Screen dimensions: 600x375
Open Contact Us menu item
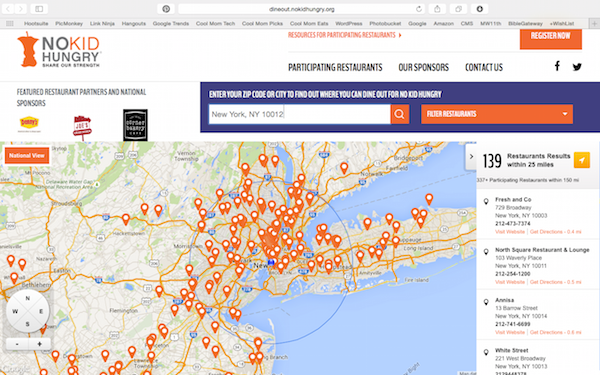coord(484,67)
